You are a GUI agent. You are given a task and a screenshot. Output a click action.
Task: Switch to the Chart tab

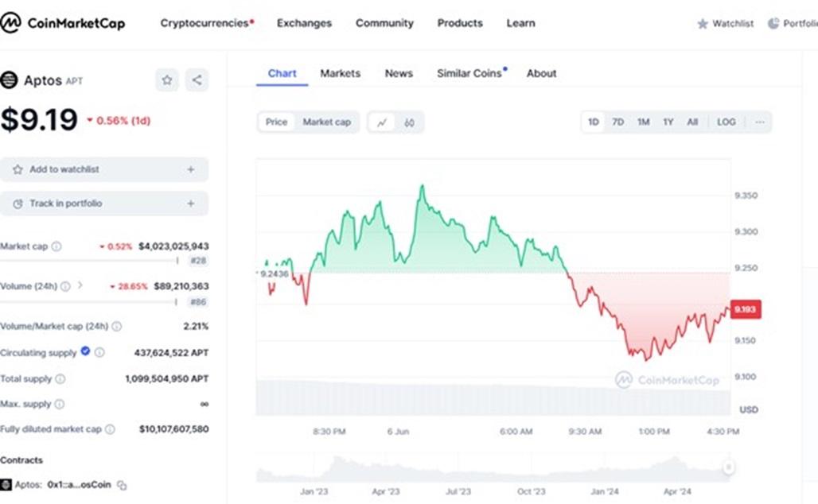click(282, 73)
